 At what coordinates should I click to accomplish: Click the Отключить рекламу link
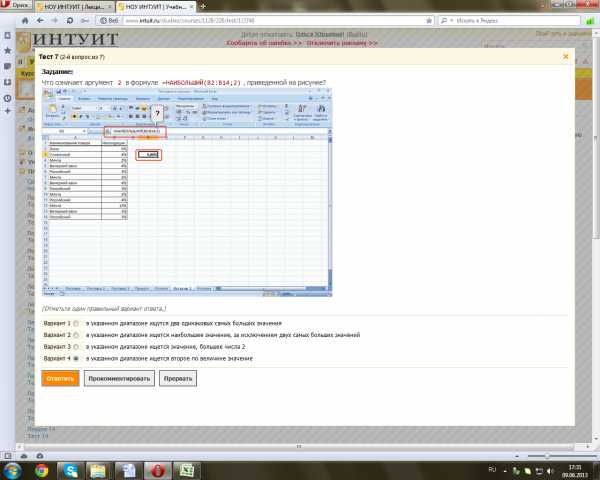point(342,43)
